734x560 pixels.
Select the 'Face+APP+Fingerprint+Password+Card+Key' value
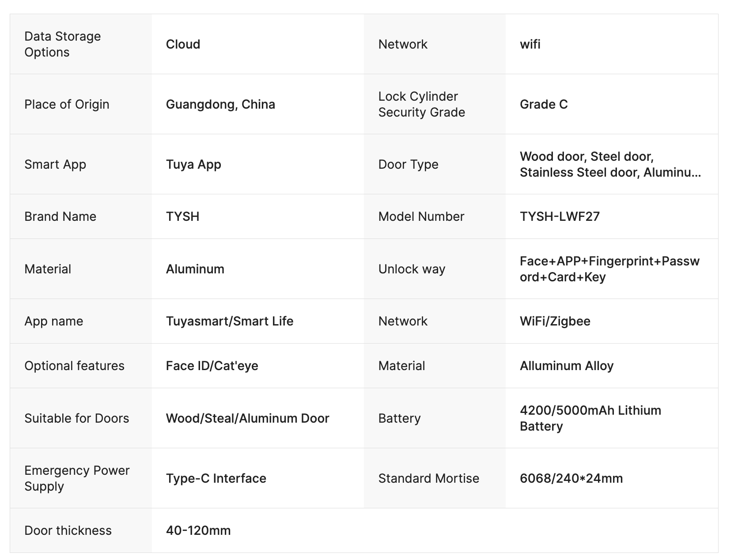[x=609, y=269]
